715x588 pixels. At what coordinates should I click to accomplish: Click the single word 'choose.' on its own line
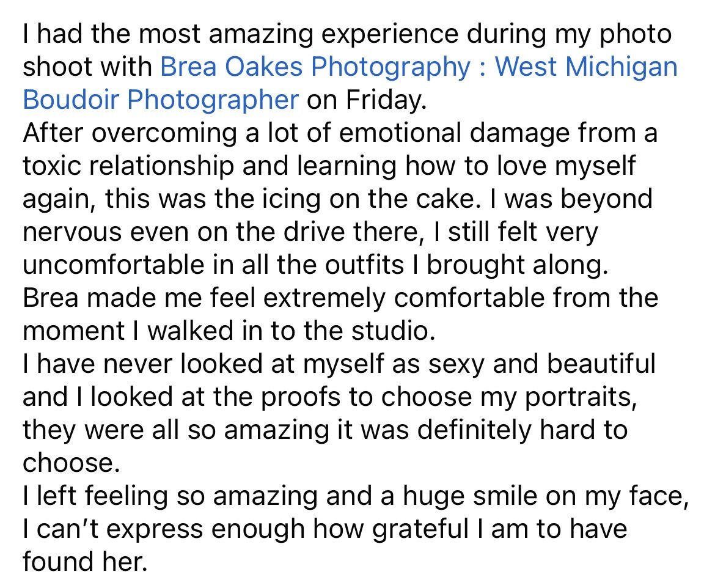coord(71,463)
